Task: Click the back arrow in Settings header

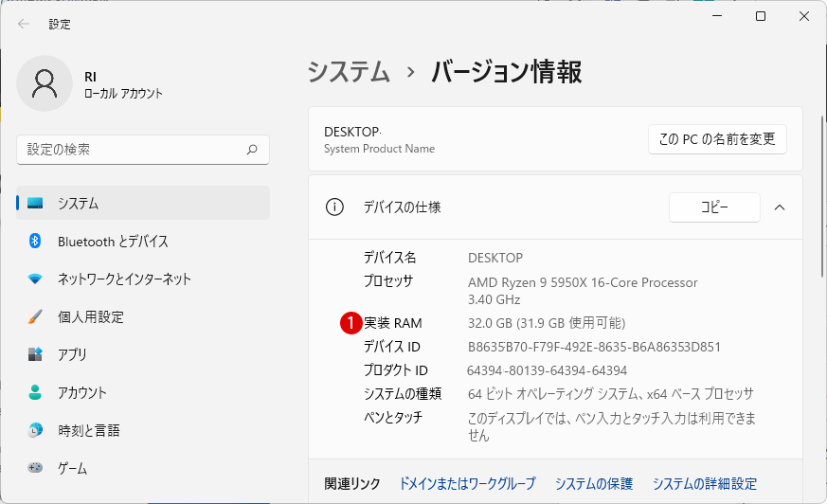Action: [x=23, y=24]
